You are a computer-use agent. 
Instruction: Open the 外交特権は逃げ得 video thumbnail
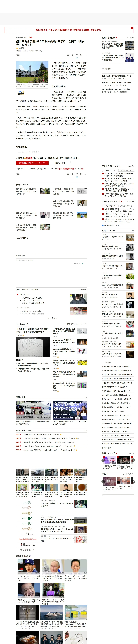click(70, 410)
